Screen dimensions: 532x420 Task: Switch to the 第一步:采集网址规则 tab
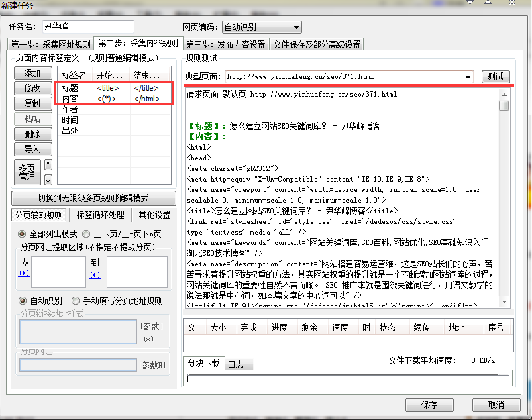[50, 44]
